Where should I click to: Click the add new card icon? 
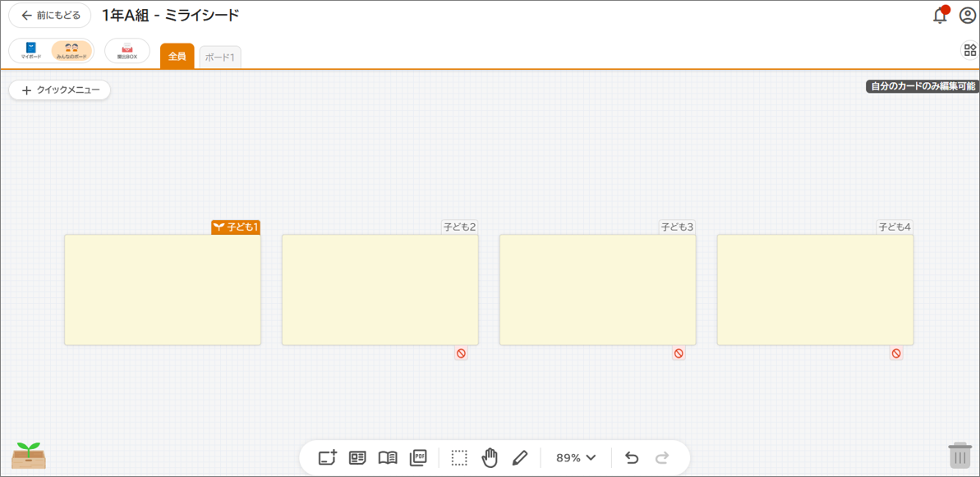(x=328, y=457)
